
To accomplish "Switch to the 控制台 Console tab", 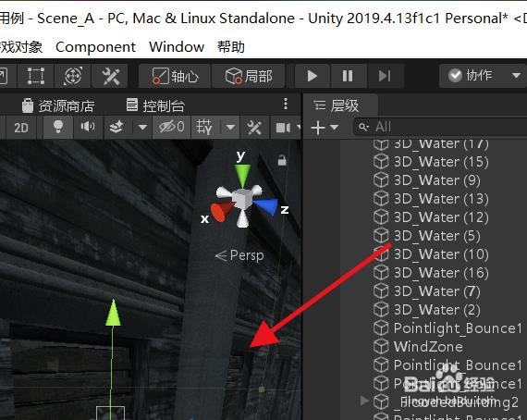I will 155,105.
